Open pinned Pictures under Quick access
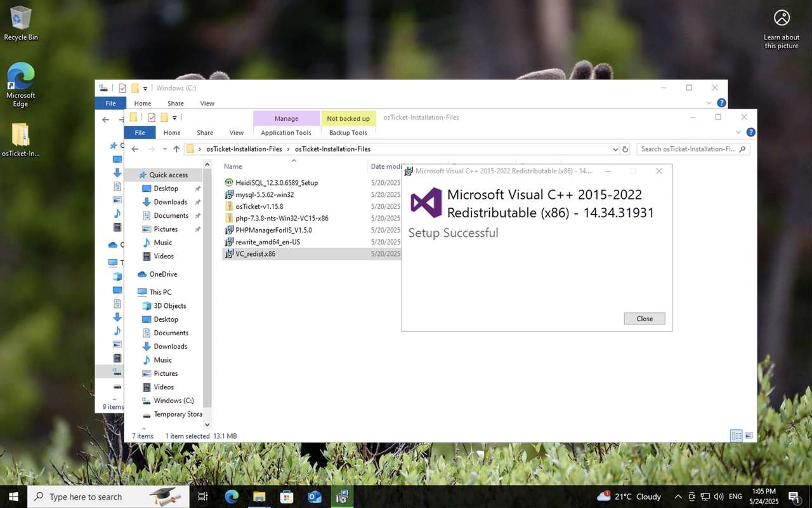Screen dimensions: 812x508 pos(166,229)
